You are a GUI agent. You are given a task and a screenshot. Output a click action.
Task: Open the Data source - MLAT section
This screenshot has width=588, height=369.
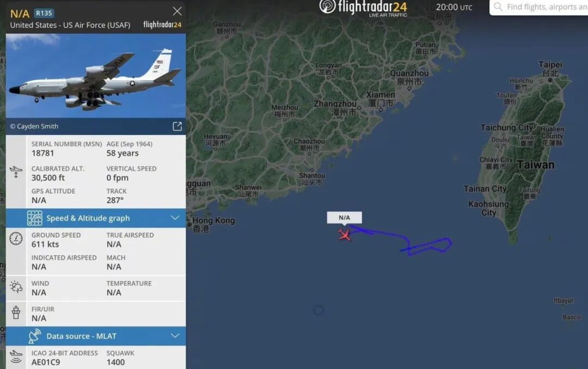96,336
